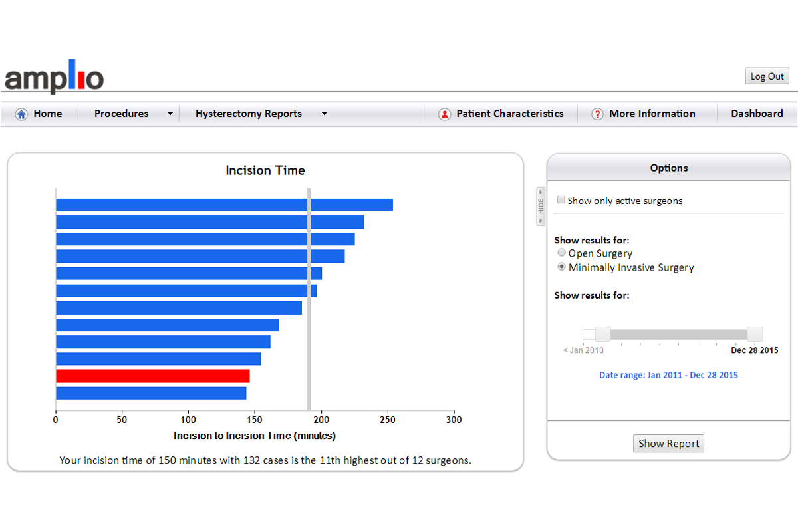Click the Home house icon

point(21,114)
